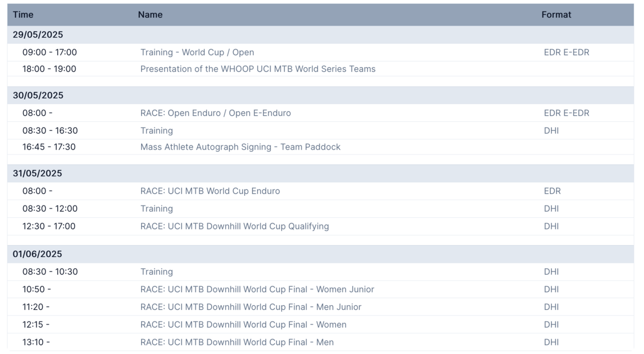Select the 31/05/2025 date header
The image size is (644, 354).
click(x=38, y=173)
